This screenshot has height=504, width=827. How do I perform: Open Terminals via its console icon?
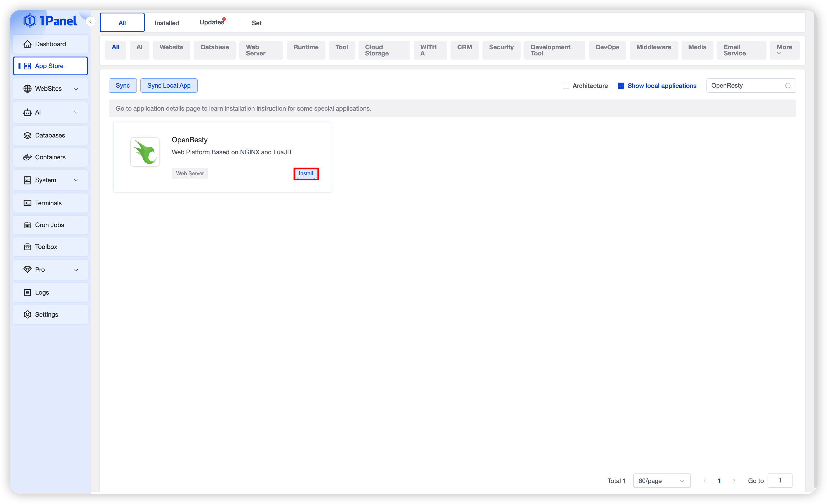(27, 203)
